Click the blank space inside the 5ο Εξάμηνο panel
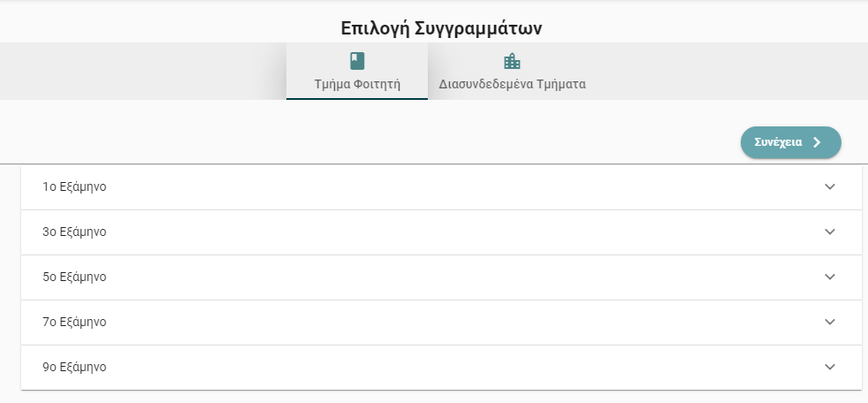Viewport: 868px width, 403px height. tap(465, 277)
